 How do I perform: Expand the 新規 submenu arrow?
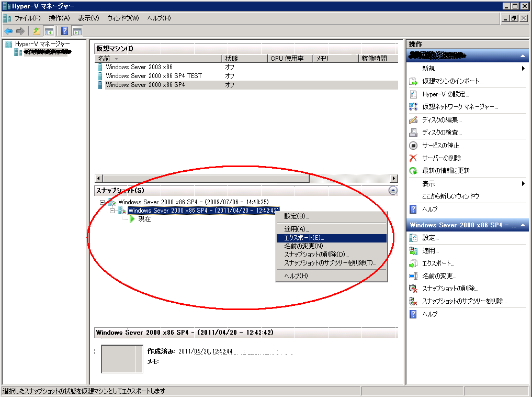point(523,68)
